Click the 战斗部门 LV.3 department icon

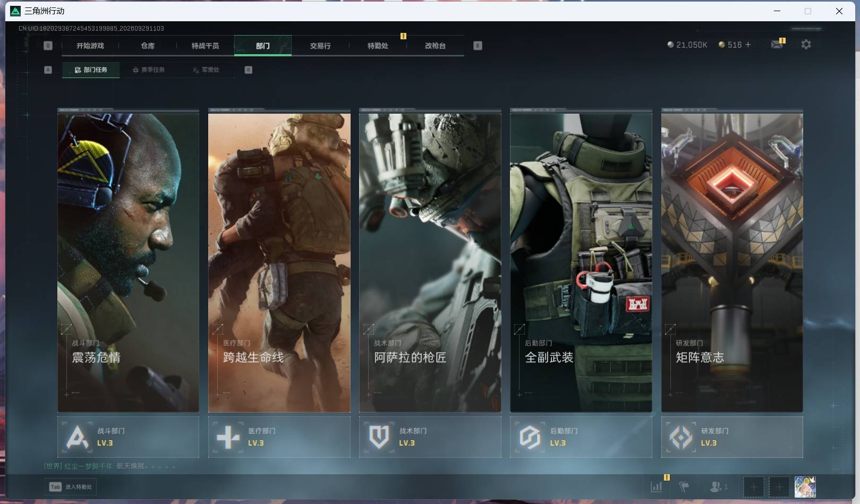pyautogui.click(x=78, y=437)
